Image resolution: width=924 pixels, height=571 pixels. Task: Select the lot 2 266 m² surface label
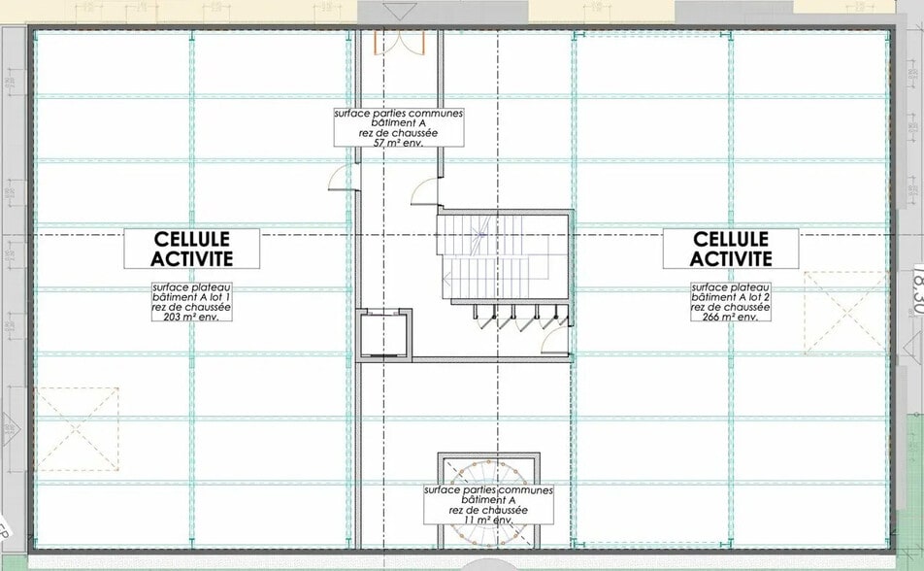(x=731, y=302)
